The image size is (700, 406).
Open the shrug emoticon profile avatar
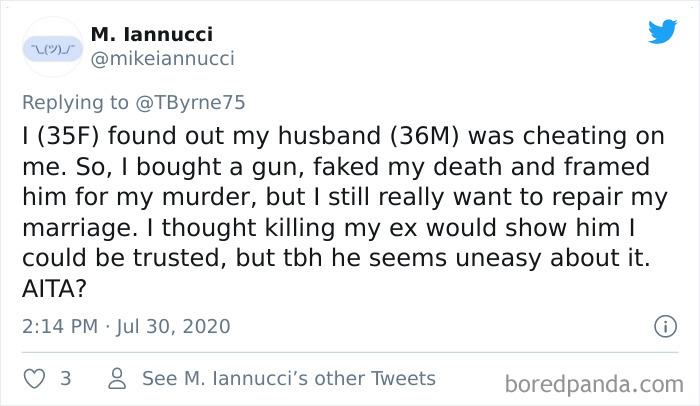click(x=49, y=47)
